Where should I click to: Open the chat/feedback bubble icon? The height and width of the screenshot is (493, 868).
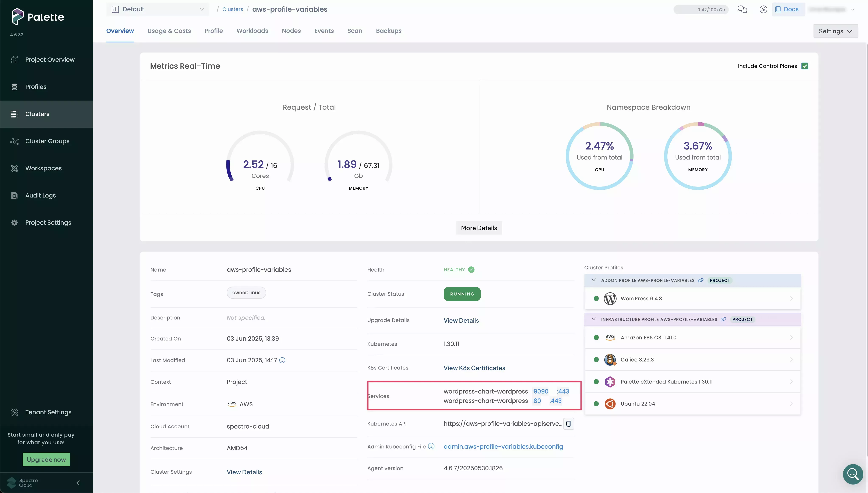742,9
